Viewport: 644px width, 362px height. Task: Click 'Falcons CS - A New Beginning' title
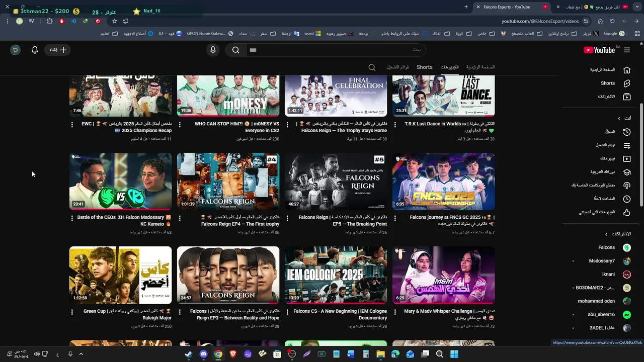coord(340,314)
